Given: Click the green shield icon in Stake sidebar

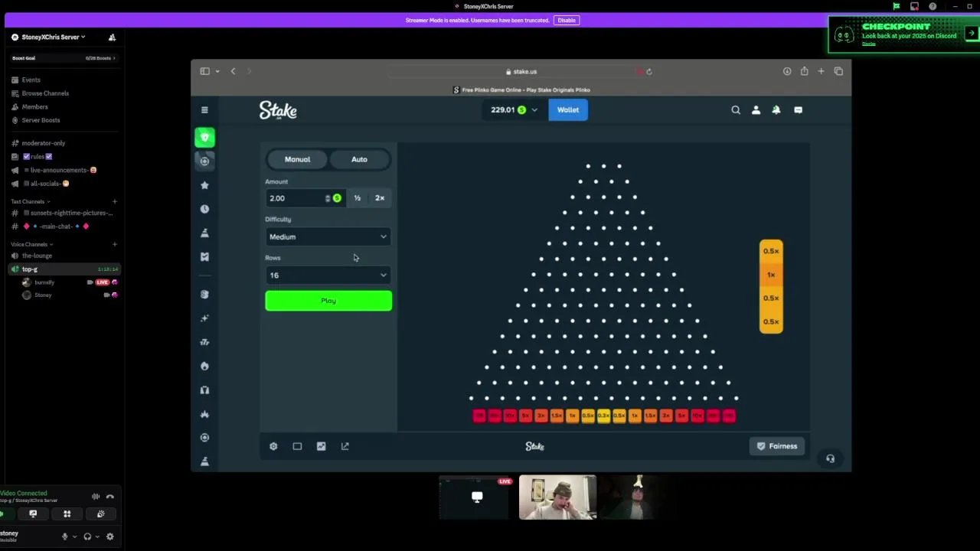Looking at the screenshot, I should [204, 138].
